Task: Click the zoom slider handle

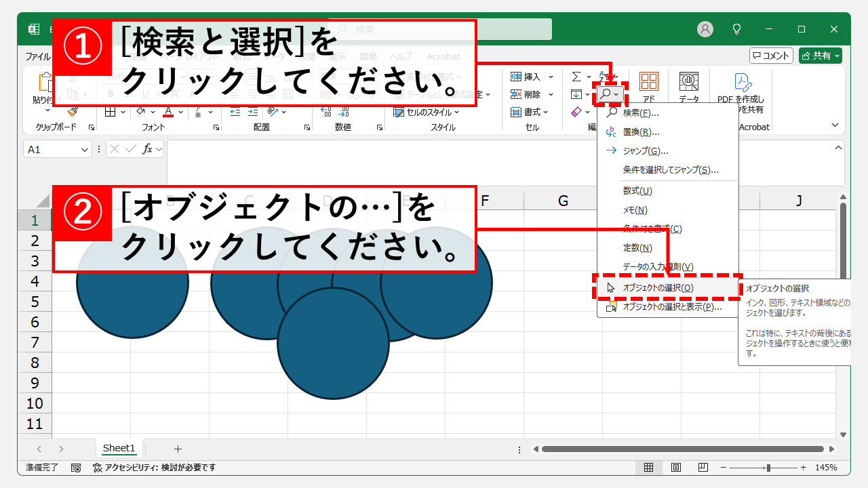Action: pyautogui.click(x=768, y=468)
